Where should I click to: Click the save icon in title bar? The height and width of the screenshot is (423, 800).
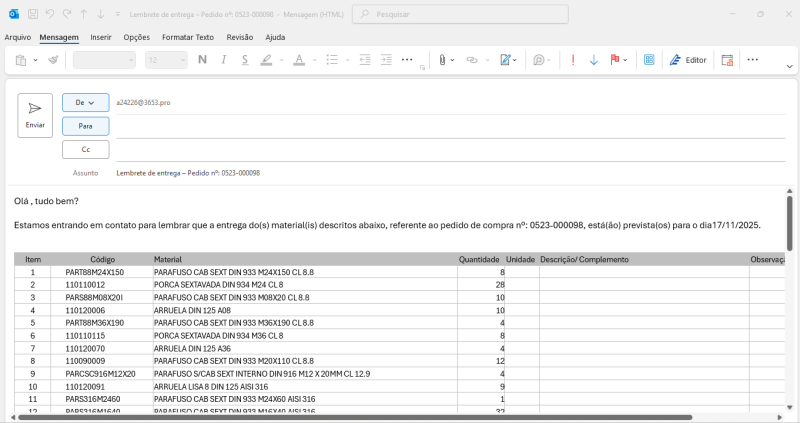tap(34, 15)
